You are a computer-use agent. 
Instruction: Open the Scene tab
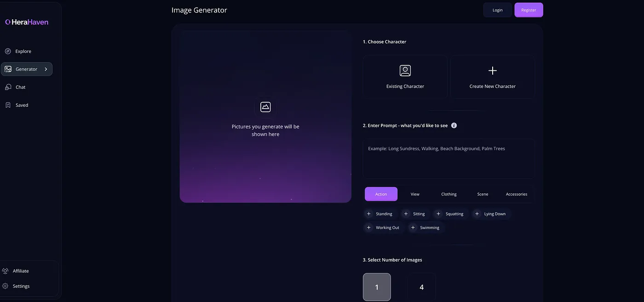483,194
